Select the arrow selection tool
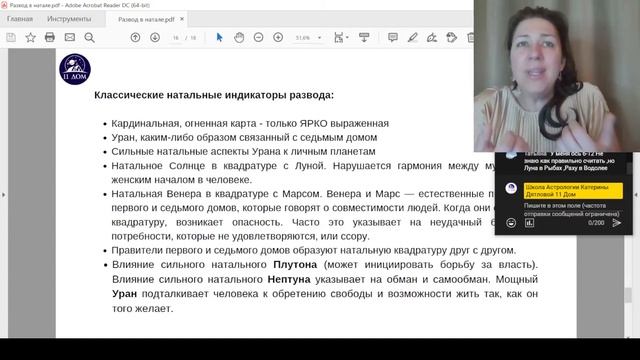The image size is (640, 360). pyautogui.click(x=219, y=38)
